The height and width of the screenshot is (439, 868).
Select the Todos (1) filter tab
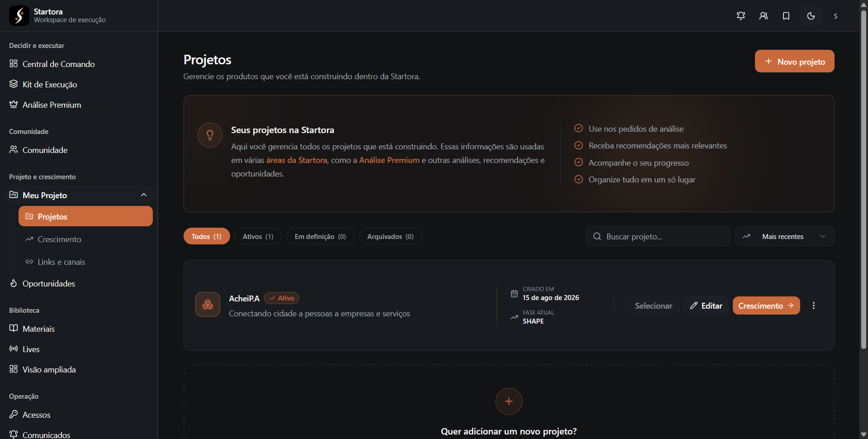click(207, 236)
